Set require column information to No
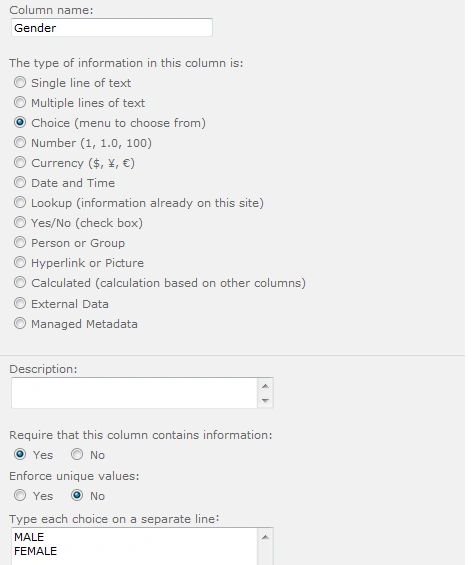473x565 pixels. 77,454
